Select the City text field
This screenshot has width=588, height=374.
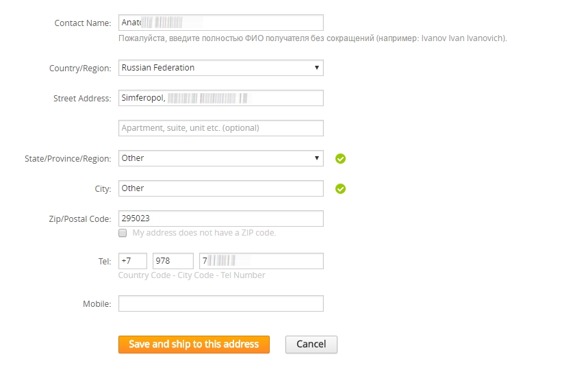tap(220, 188)
